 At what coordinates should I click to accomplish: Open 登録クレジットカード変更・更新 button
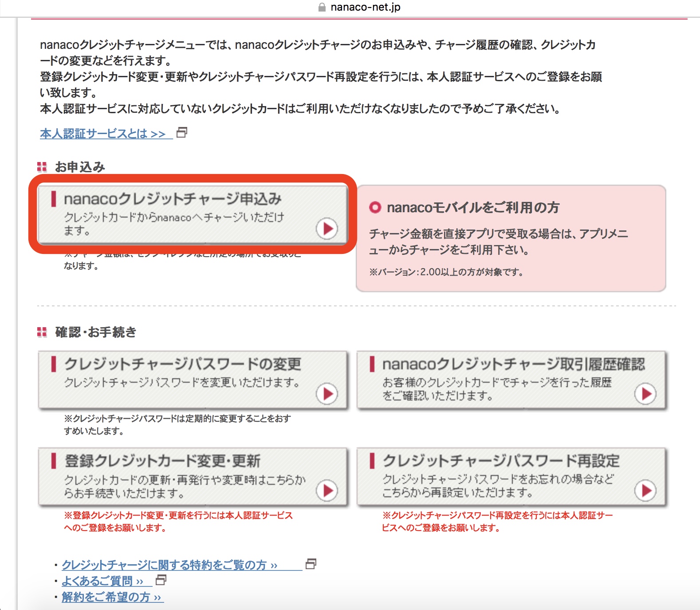click(x=193, y=476)
